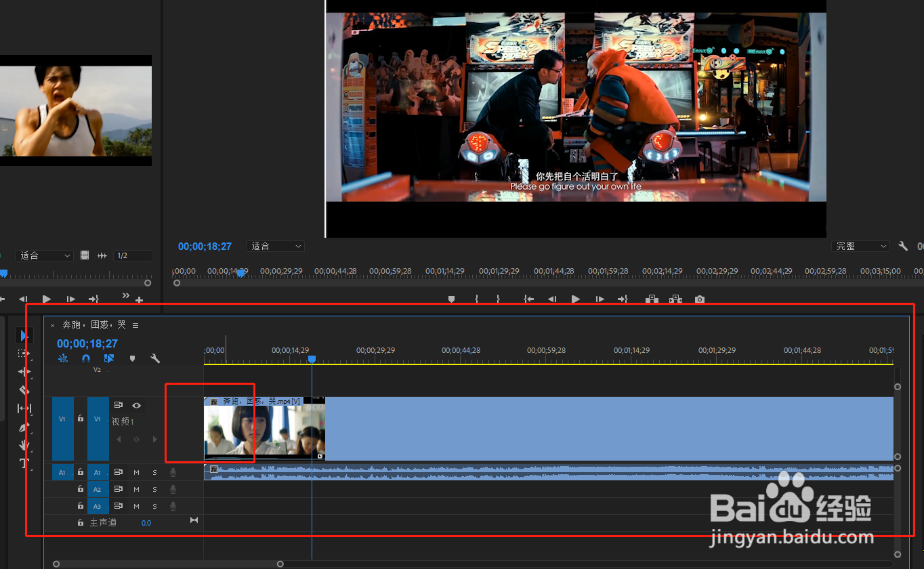Go to previous keyframe on 视频1

pyautogui.click(x=119, y=439)
